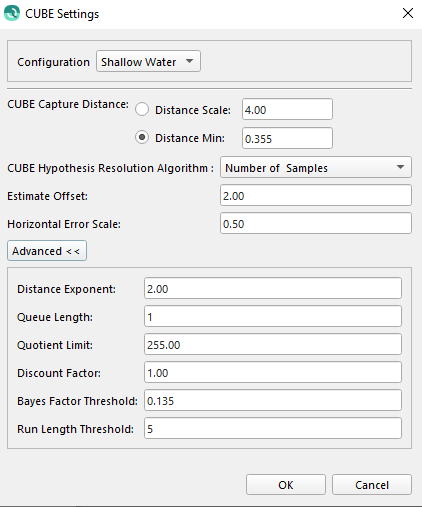Image resolution: width=422 pixels, height=507 pixels.
Task: Open the Configuration Shallow Water dropdown
Action: [148, 61]
